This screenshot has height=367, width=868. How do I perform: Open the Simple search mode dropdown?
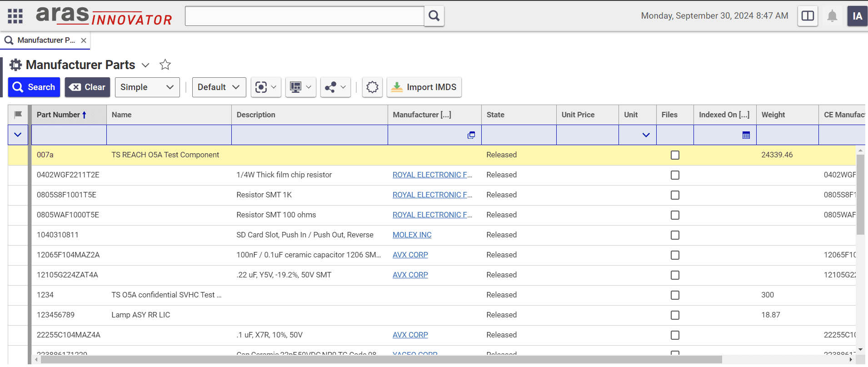147,87
